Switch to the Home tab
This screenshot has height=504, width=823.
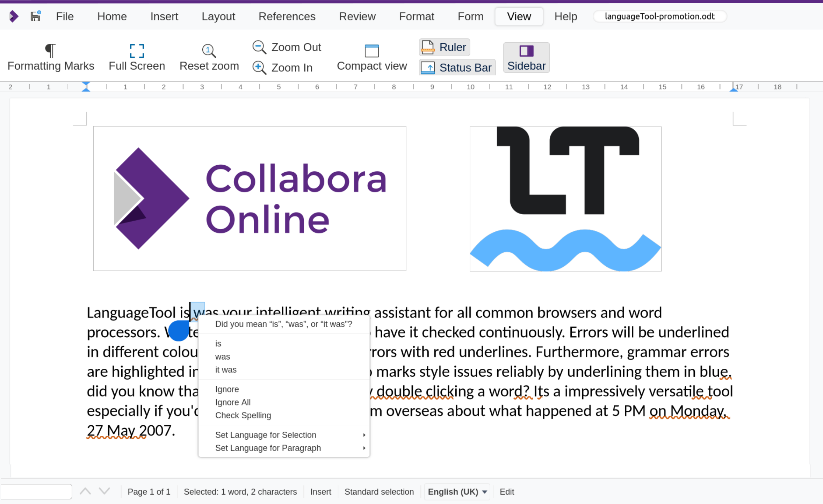tap(112, 16)
